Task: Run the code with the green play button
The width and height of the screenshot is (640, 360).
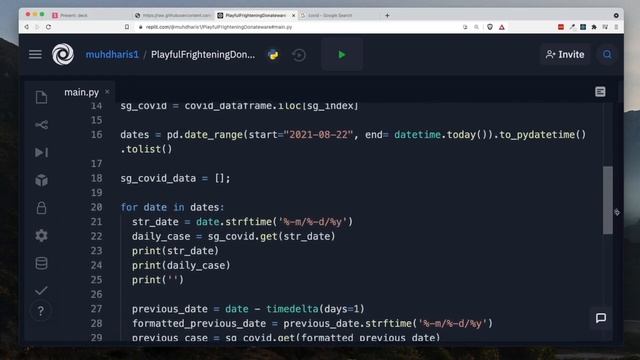Action: pyautogui.click(x=342, y=55)
